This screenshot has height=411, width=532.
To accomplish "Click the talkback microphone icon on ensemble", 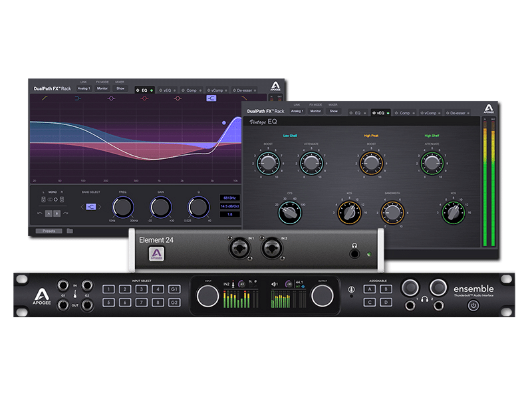I will click(352, 289).
